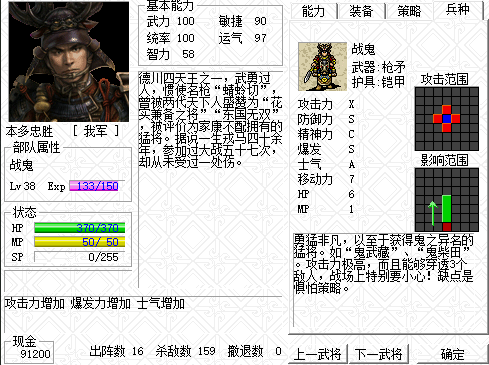Switch to the 能力 tab
Image resolution: width=489 pixels, height=365 pixels.
(314, 11)
